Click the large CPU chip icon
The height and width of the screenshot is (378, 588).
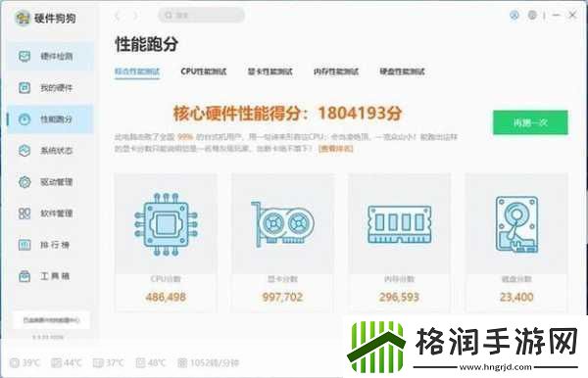166,224
